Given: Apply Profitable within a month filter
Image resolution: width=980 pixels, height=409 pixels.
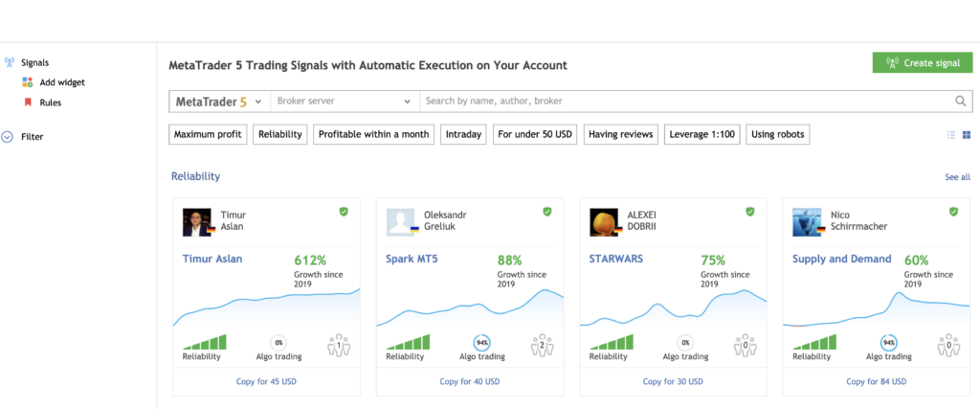Looking at the screenshot, I should tap(374, 134).
